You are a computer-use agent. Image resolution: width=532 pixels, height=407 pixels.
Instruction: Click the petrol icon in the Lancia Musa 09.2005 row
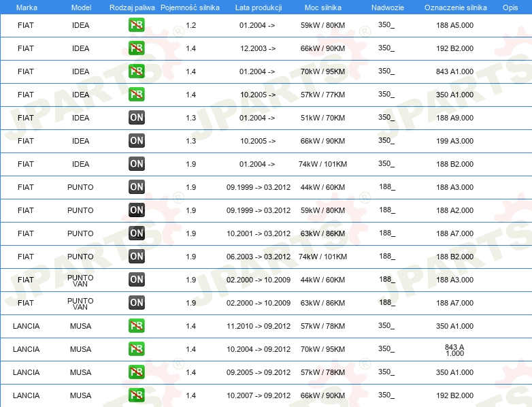tap(136, 372)
